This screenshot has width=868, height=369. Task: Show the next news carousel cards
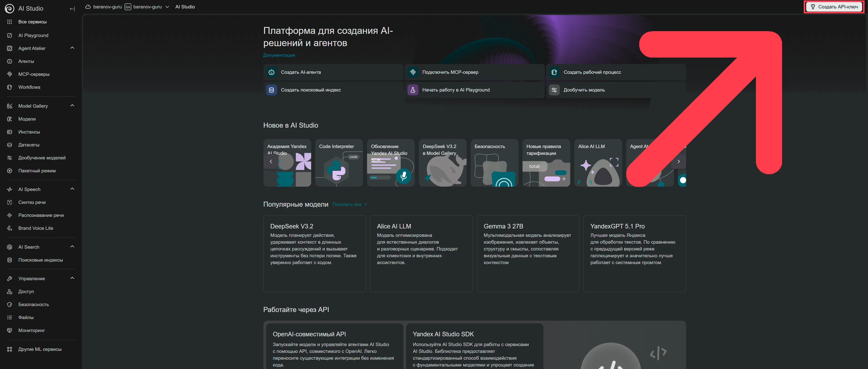(678, 162)
